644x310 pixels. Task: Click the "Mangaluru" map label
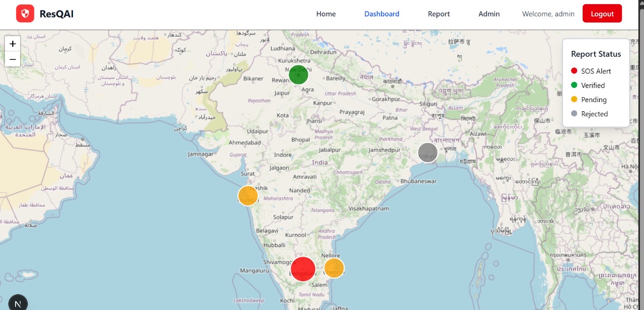click(255, 270)
